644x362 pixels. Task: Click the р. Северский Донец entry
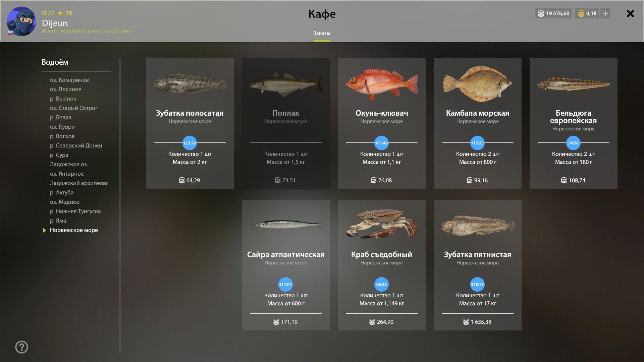(x=76, y=145)
